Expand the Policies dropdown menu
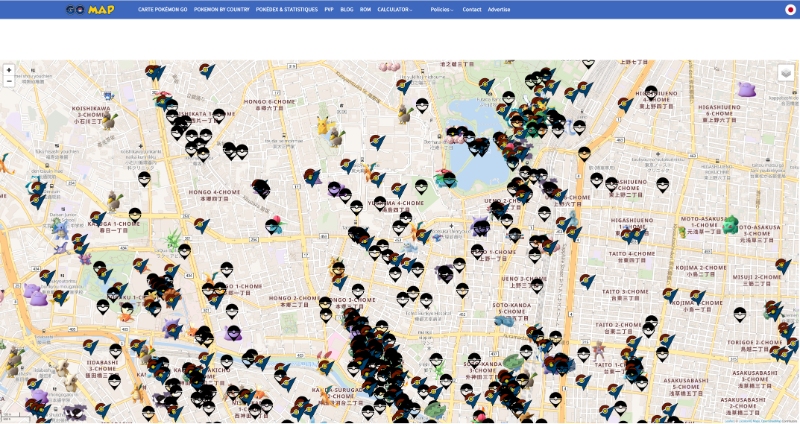The height and width of the screenshot is (424, 800). point(441,9)
